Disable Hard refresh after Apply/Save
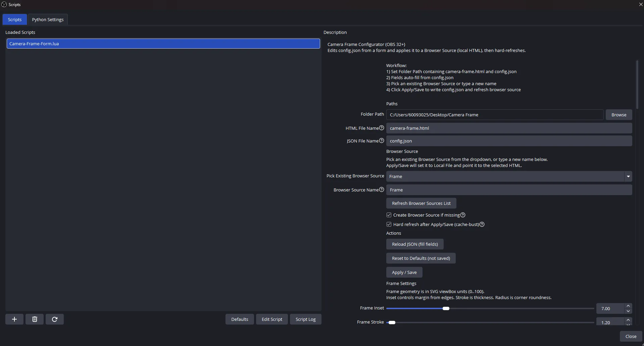The image size is (644, 346). click(x=389, y=224)
